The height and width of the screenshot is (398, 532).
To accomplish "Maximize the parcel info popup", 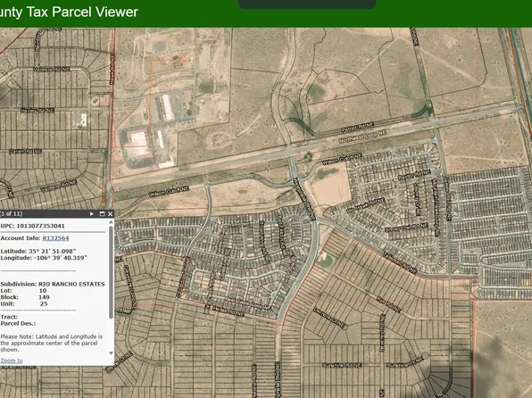I will tap(102, 214).
